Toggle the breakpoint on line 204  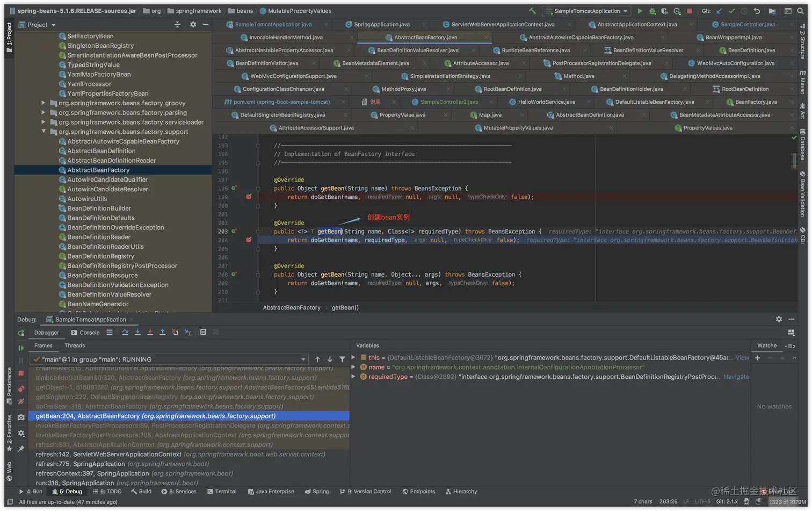249,240
